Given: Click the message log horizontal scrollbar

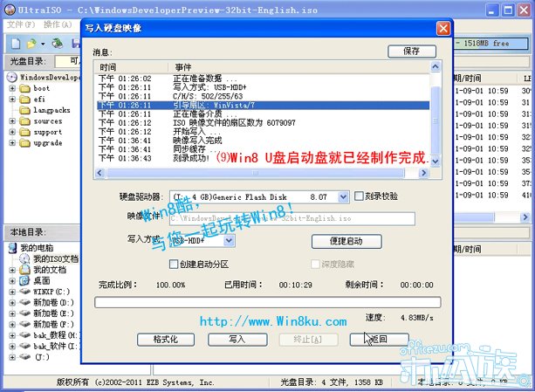Looking at the screenshot, I should (255, 173).
